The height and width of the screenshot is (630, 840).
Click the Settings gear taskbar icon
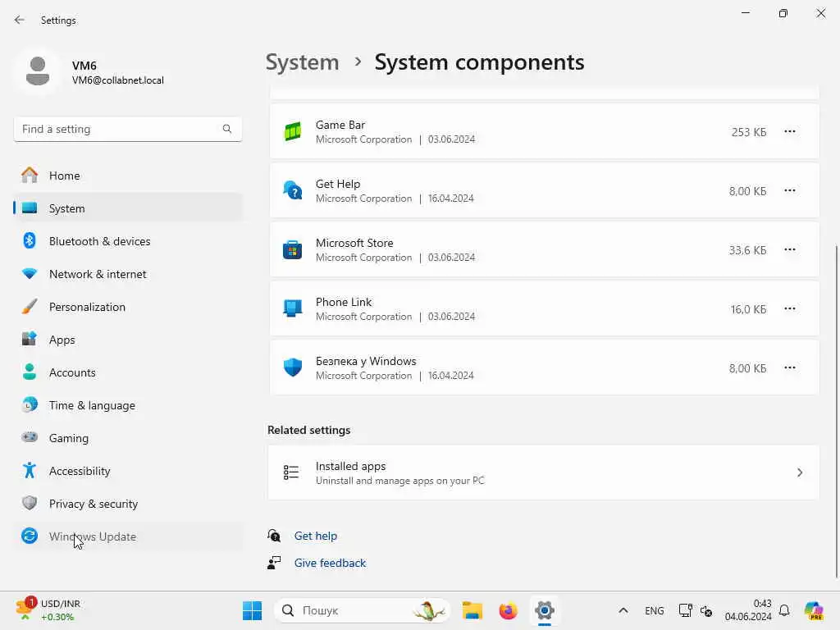pos(545,610)
